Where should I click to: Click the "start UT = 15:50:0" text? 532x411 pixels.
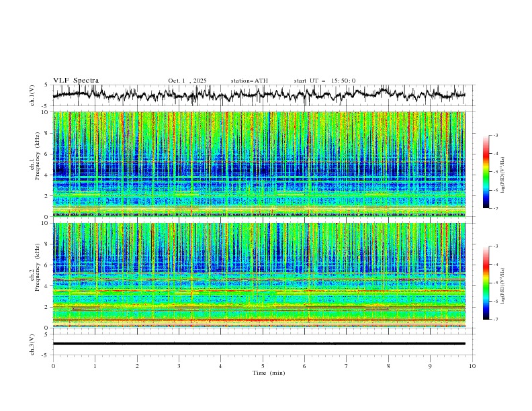(x=324, y=81)
